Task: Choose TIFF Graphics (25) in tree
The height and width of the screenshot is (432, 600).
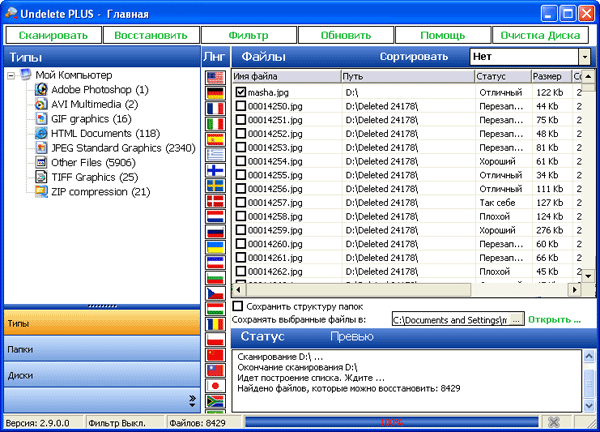Action: pos(95,177)
